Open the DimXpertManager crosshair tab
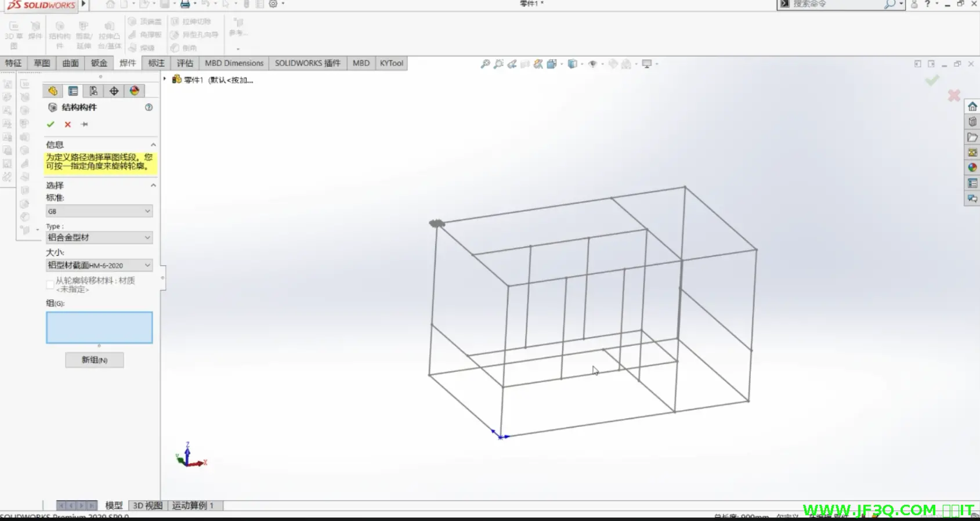This screenshot has height=521, width=980. 114,91
